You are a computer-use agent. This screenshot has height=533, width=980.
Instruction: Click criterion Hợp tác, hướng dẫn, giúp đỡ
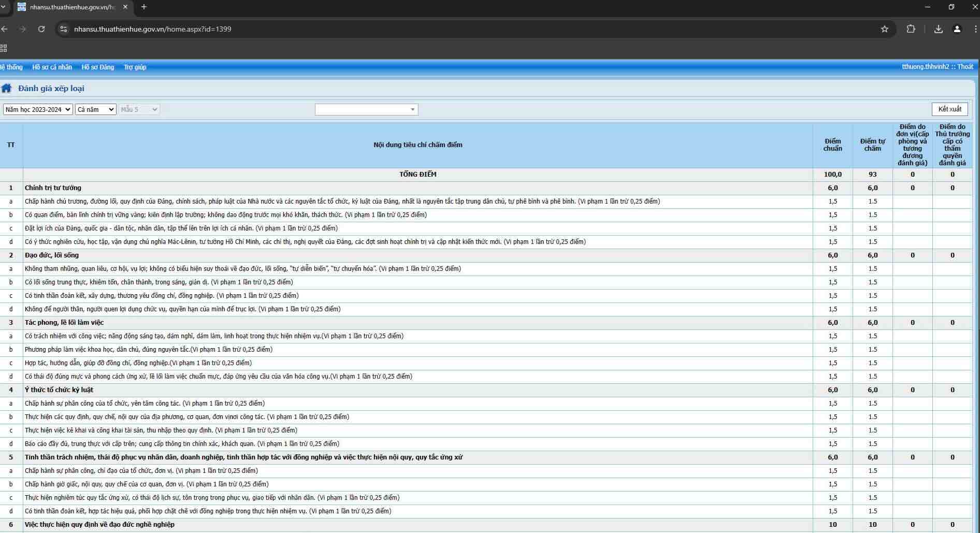tap(138, 363)
